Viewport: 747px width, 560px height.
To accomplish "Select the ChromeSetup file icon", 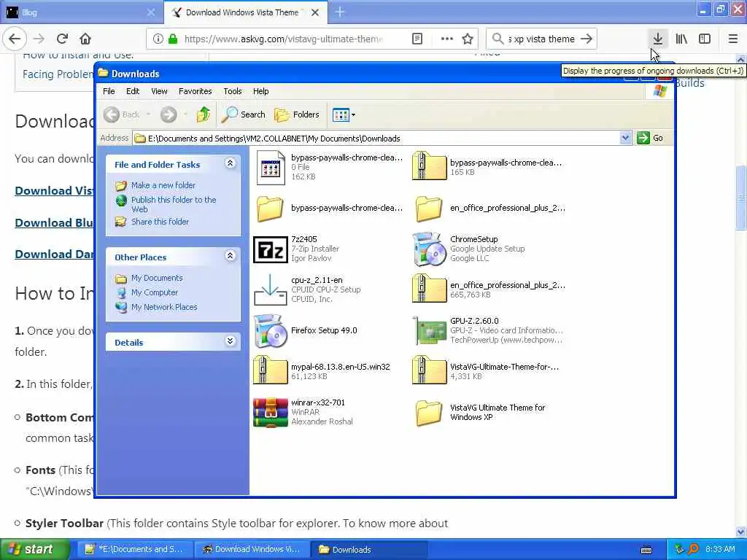I will (x=430, y=249).
